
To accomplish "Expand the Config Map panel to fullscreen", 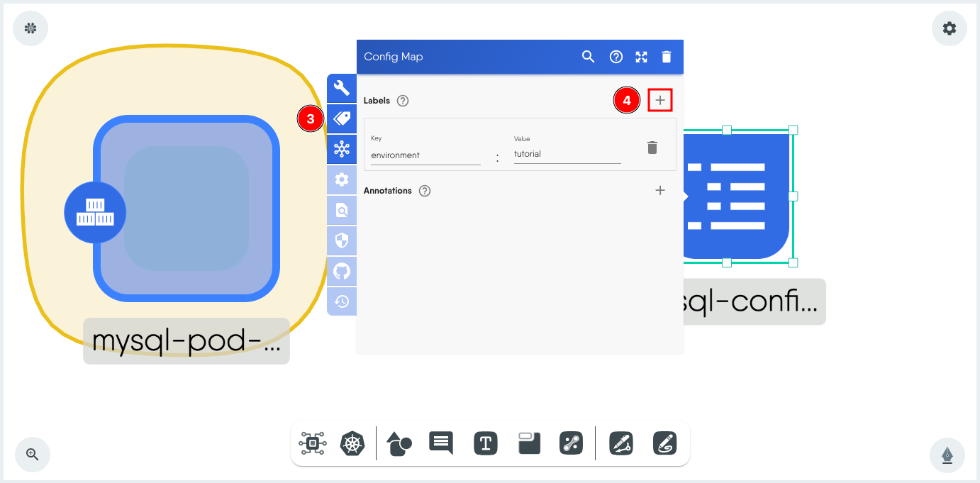I will (641, 57).
